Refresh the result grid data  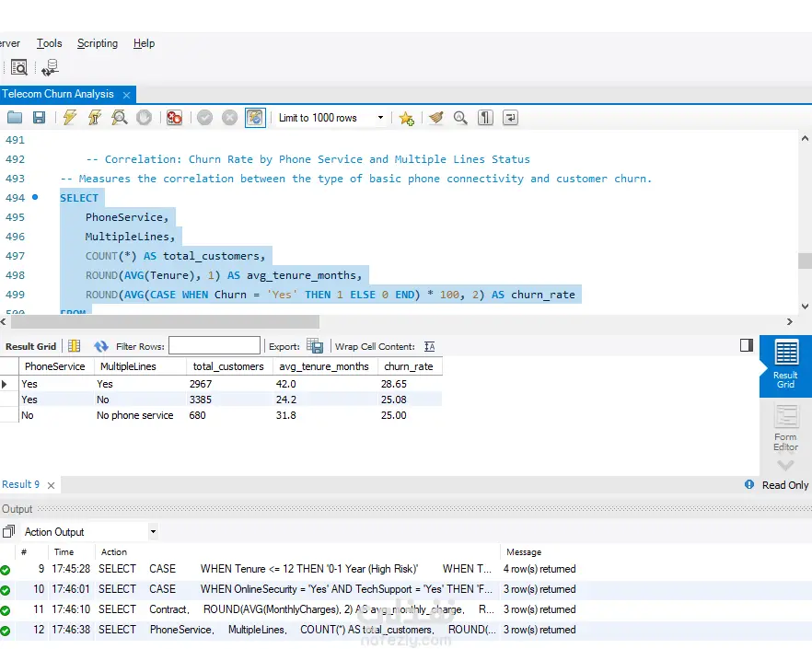(x=101, y=346)
